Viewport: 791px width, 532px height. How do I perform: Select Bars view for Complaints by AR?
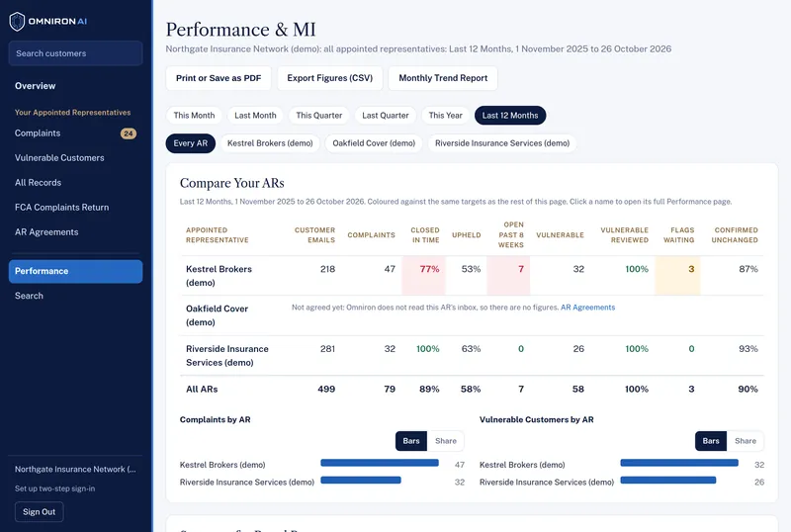tap(411, 441)
